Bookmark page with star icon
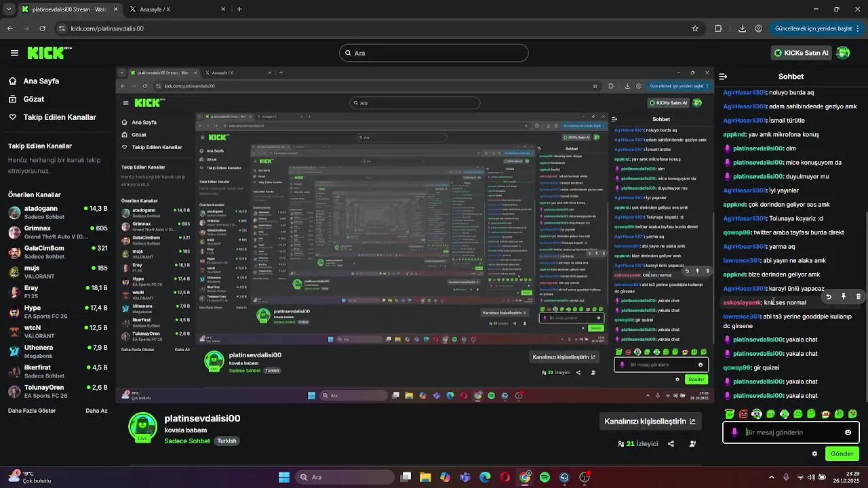 coord(695,28)
